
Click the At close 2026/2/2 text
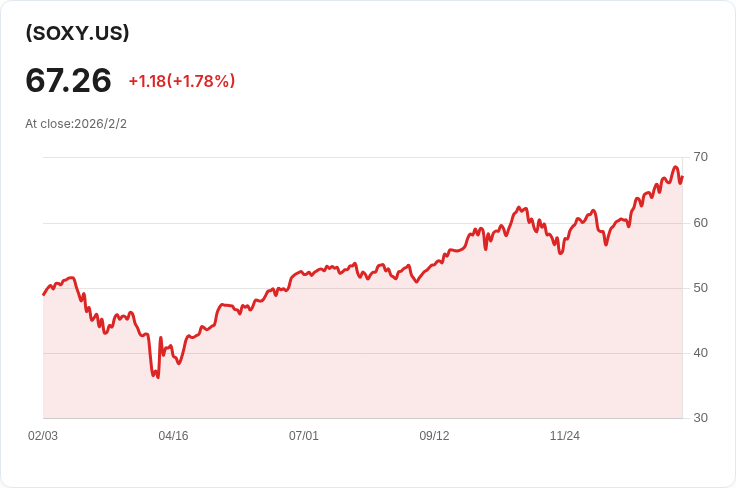click(76, 124)
